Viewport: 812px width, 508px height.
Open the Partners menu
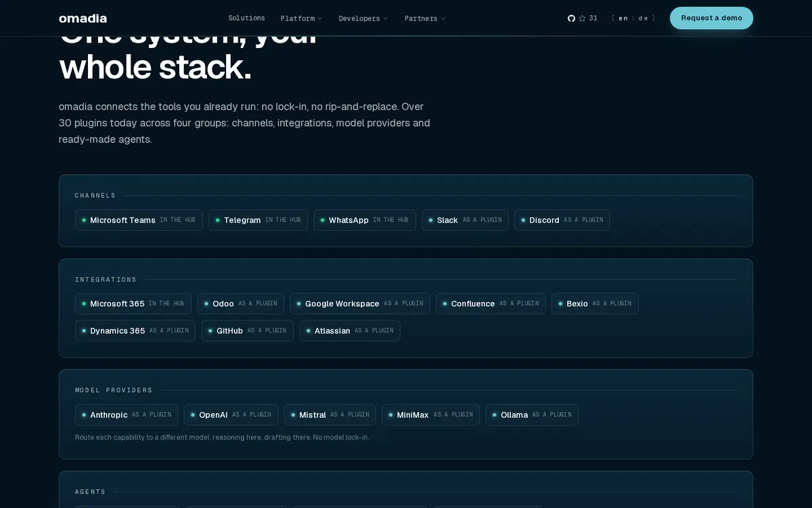(x=425, y=18)
